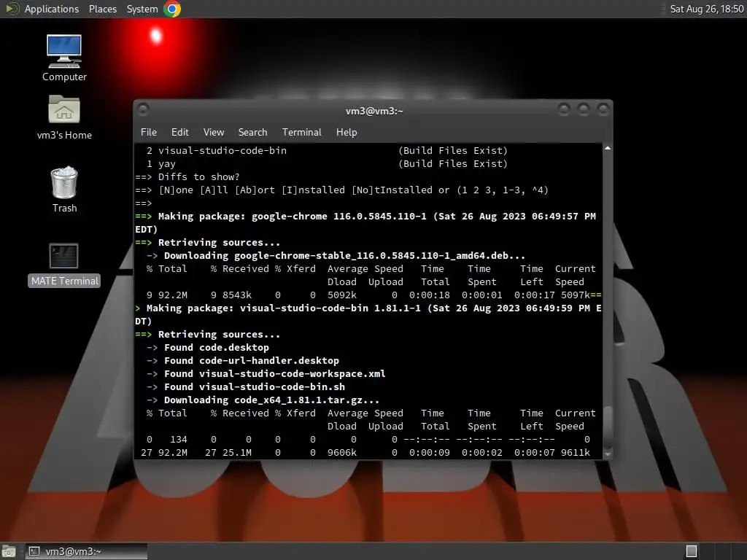This screenshot has width=747, height=560.
Task: Minimize the terminal window
Action: tap(564, 110)
